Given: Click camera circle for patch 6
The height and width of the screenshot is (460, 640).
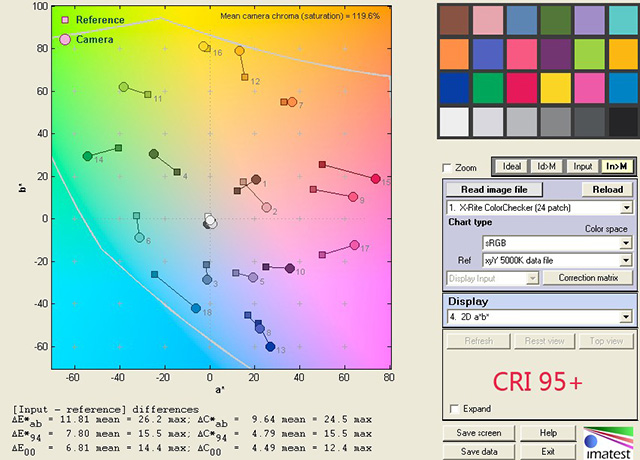Looking at the screenshot, I should point(139,238).
